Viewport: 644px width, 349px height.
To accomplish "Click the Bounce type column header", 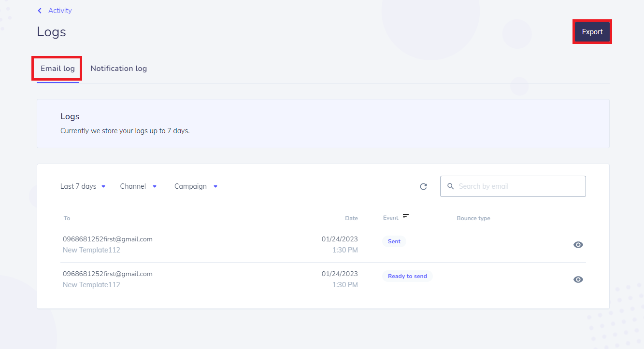I will [473, 218].
